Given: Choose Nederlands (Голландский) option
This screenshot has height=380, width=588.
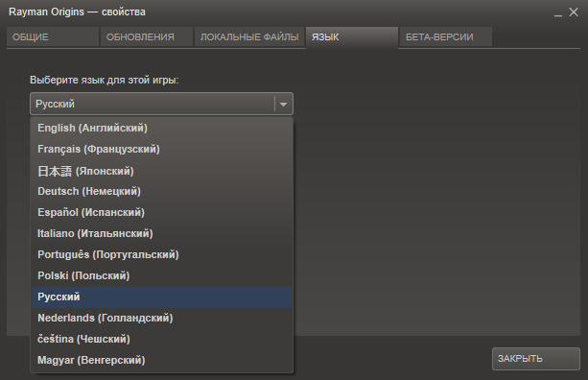Looking at the screenshot, I should (x=161, y=318).
